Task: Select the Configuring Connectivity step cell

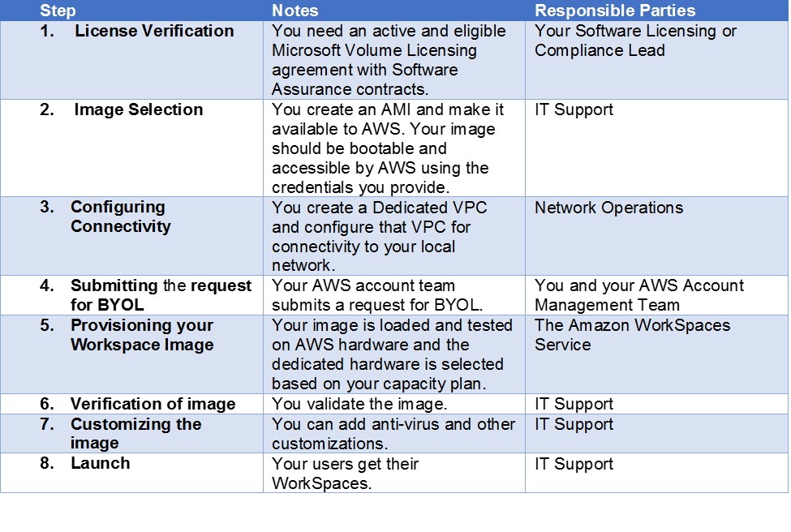Action: (x=131, y=236)
